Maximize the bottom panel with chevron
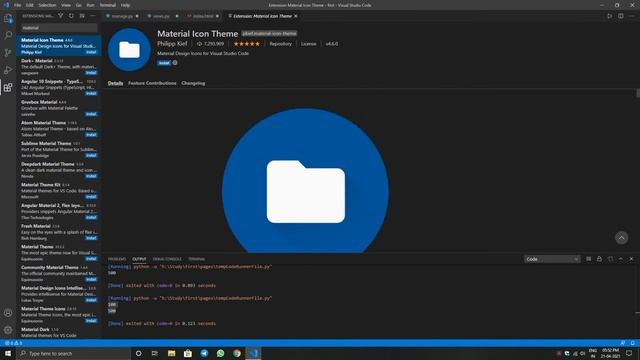640x360 pixels. (x=621, y=259)
